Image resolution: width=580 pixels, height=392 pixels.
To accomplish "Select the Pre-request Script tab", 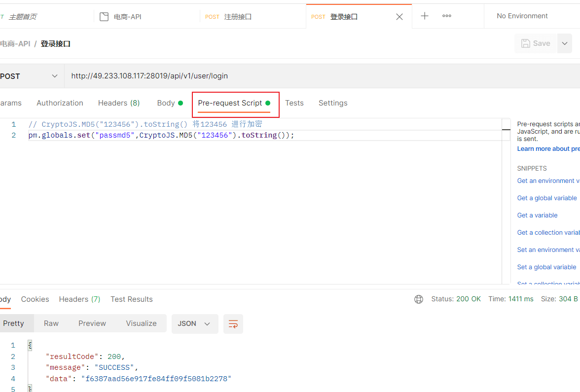I will 234,103.
